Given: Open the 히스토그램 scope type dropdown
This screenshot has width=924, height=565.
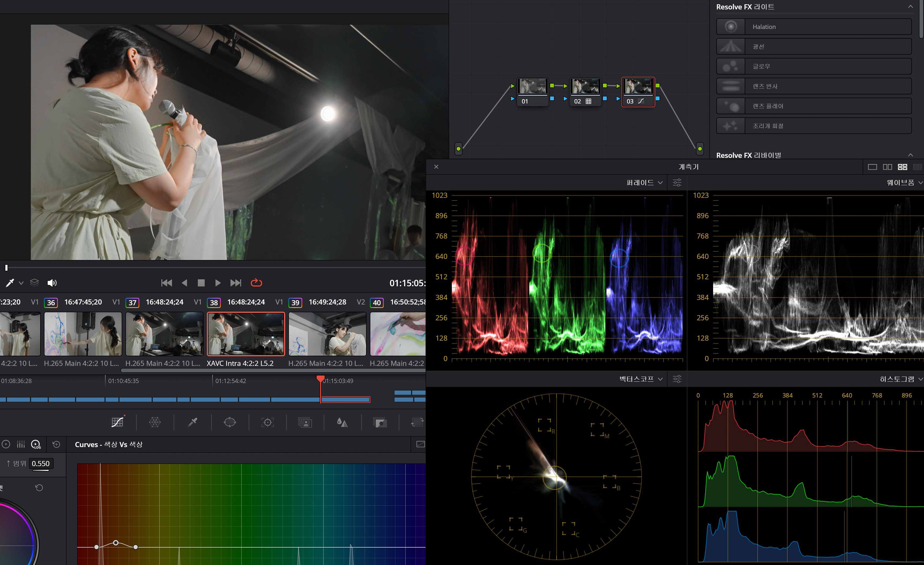Looking at the screenshot, I should pos(901,379).
